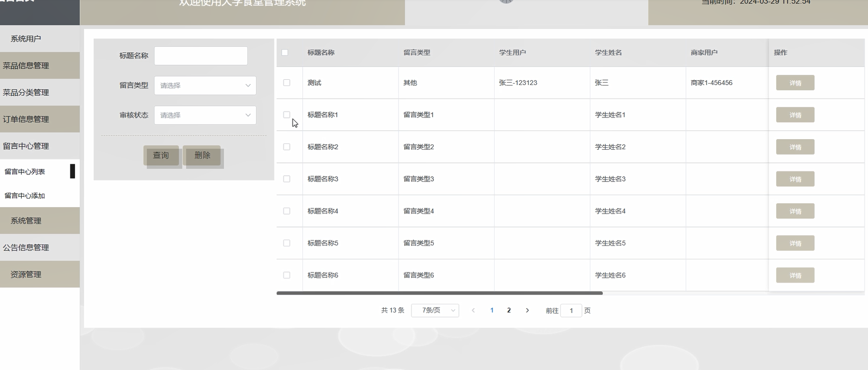Check the box for 标题名称5 row

pyautogui.click(x=286, y=243)
